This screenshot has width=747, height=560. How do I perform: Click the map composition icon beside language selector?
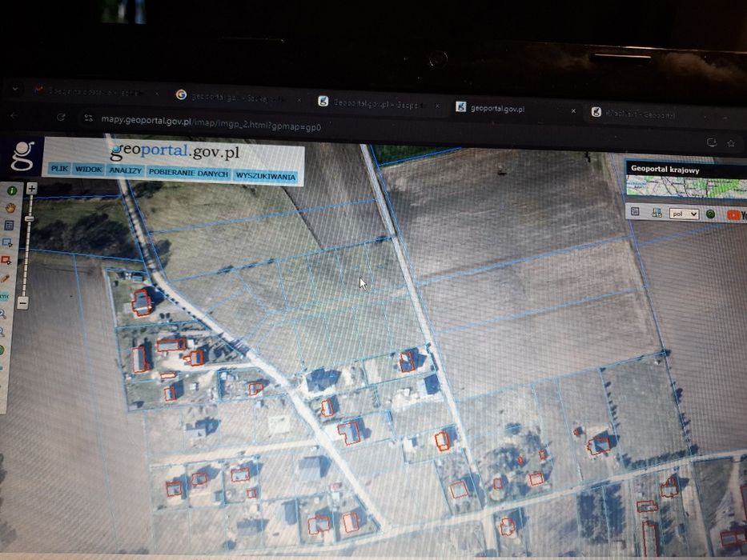click(657, 212)
